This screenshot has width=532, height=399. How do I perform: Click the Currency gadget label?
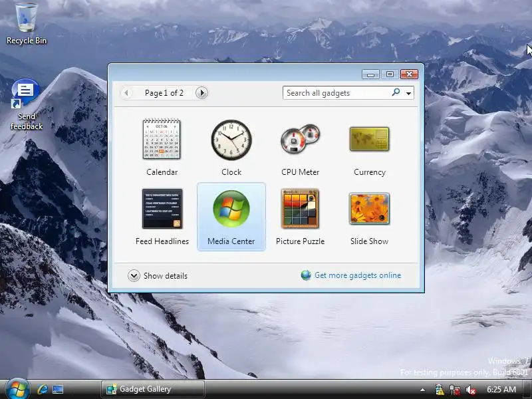370,172
